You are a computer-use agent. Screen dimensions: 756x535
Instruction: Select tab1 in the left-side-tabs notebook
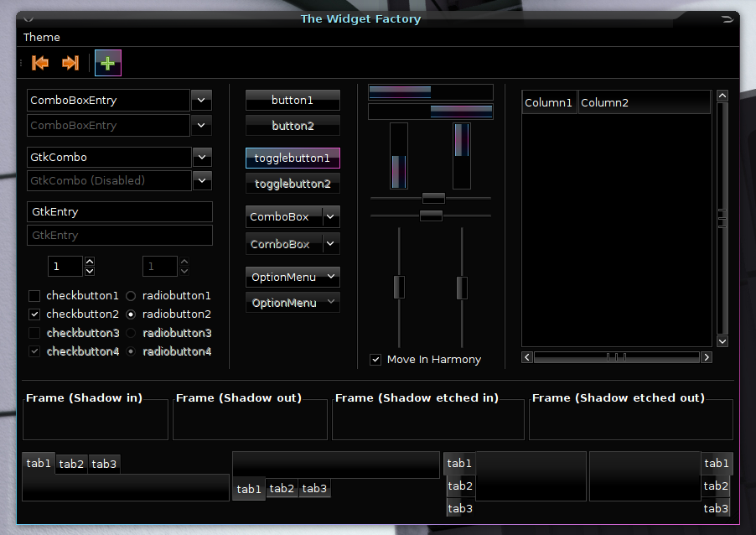click(459, 463)
